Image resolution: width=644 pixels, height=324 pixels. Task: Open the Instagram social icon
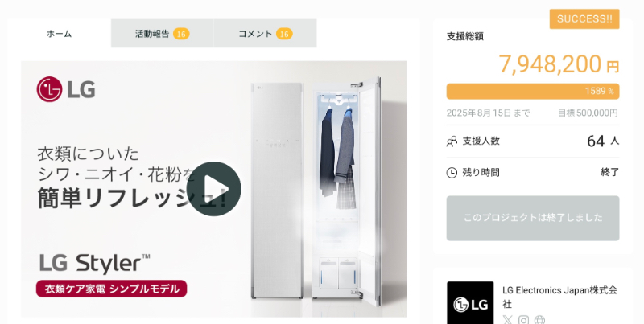click(523, 319)
